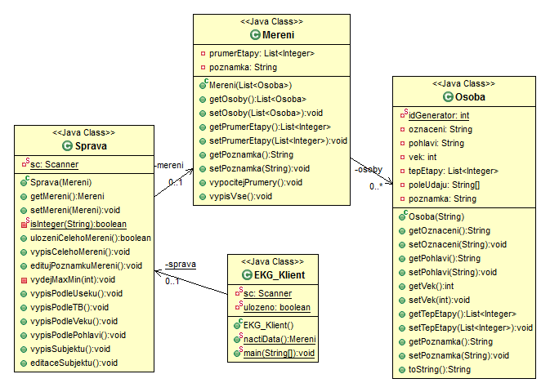Click the private method icon of vydejMaxMin
The image size is (550, 392).
click(x=24, y=280)
